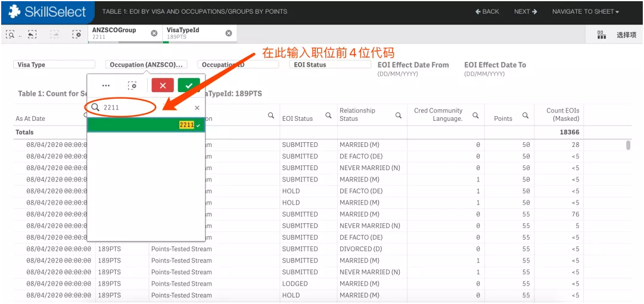This screenshot has width=644, height=304.
Task: Search the EOI Status column
Action: (328, 116)
